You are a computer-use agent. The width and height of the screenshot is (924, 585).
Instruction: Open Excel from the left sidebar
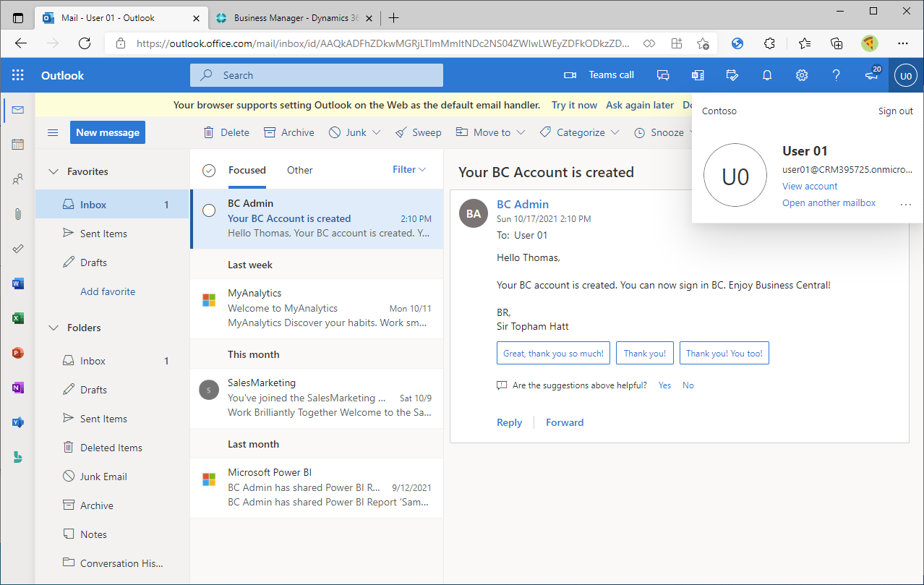coord(17,317)
